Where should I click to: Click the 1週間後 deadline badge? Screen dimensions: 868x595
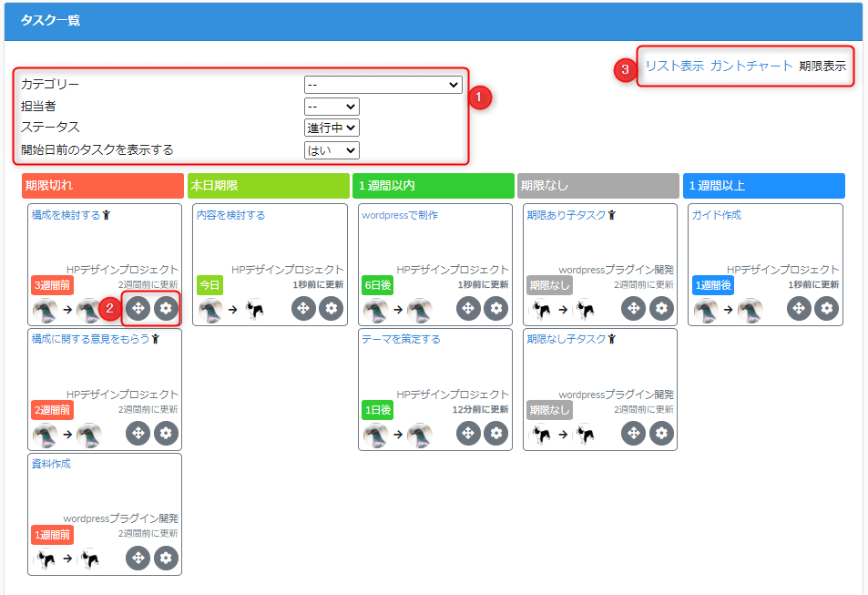[x=713, y=285]
